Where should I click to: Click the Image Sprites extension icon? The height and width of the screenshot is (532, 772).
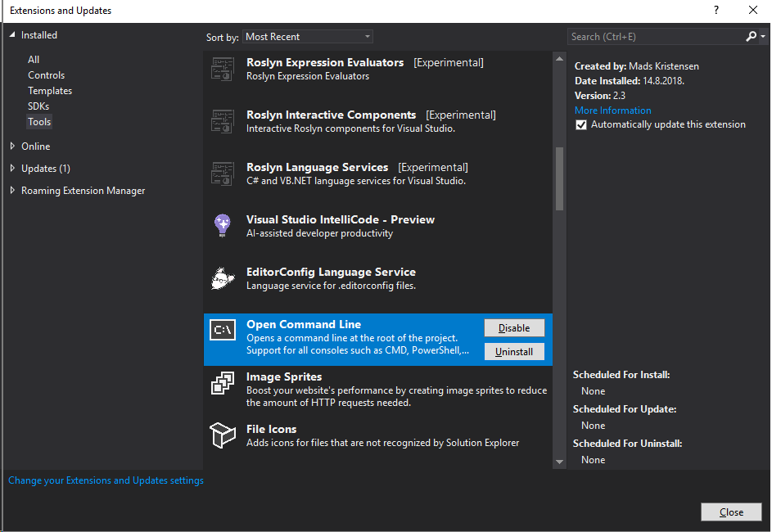[223, 383]
